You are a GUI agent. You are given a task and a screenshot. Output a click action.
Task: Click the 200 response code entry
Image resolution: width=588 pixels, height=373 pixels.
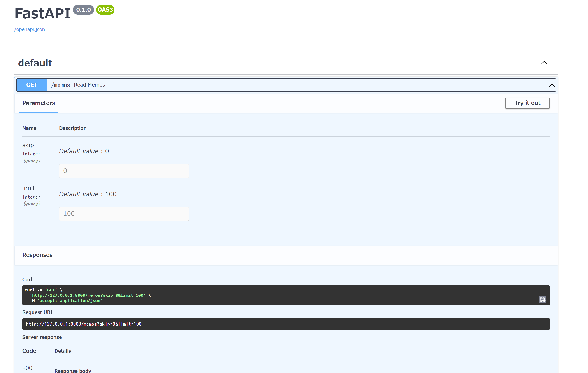pos(27,368)
